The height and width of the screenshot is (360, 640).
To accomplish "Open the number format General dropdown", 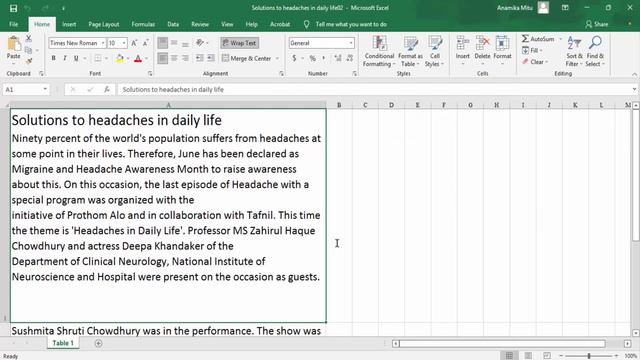I will pos(351,43).
